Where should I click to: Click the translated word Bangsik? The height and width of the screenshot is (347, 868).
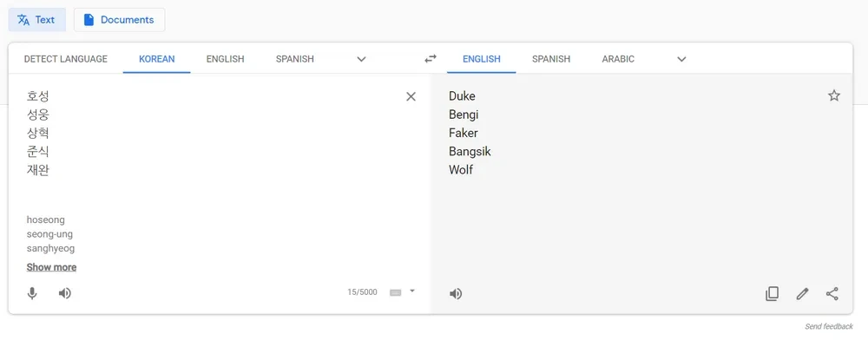pyautogui.click(x=470, y=152)
